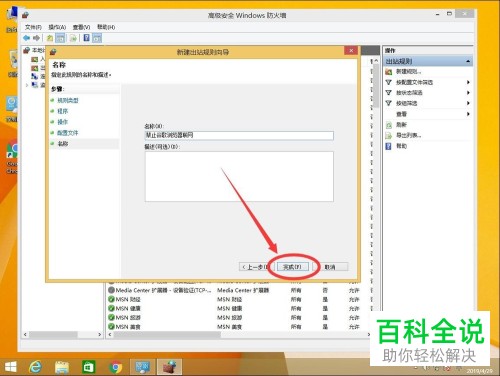
Task: Close the New Outbound Rule Wizard dialog
Action: (x=351, y=50)
